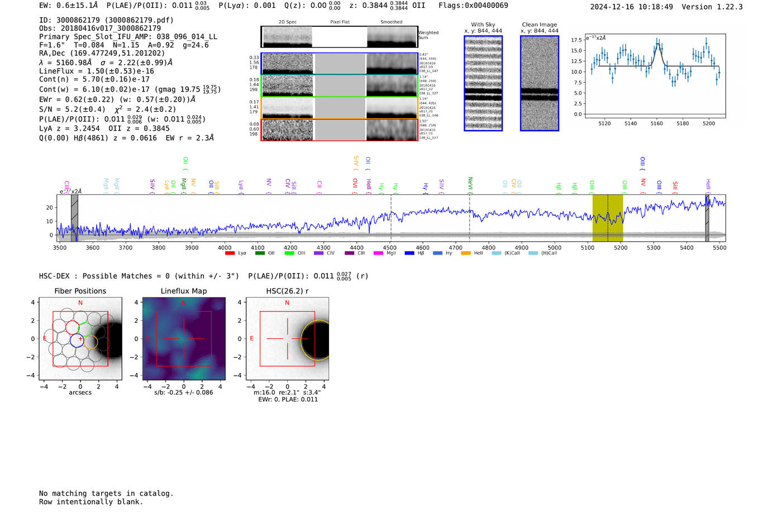Click the EWr: 0, PLAE: 0.011 caption

click(x=288, y=400)
